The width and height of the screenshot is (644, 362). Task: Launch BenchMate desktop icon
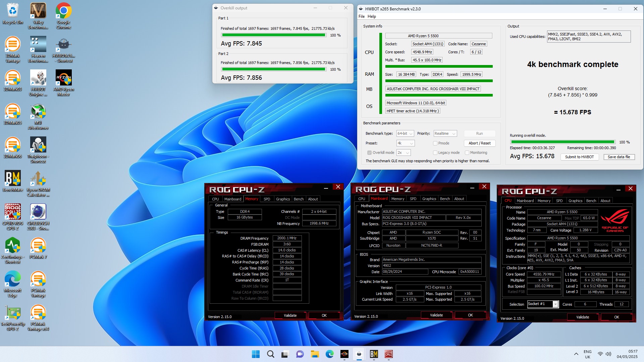(x=13, y=181)
